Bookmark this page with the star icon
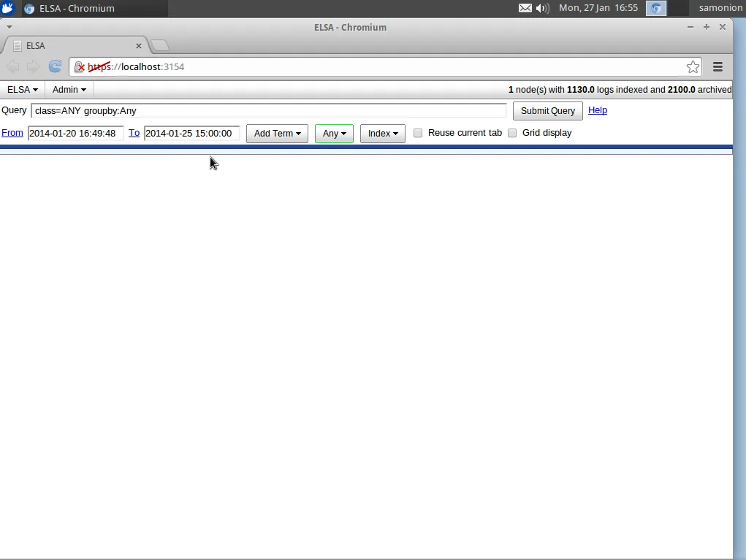 (693, 66)
